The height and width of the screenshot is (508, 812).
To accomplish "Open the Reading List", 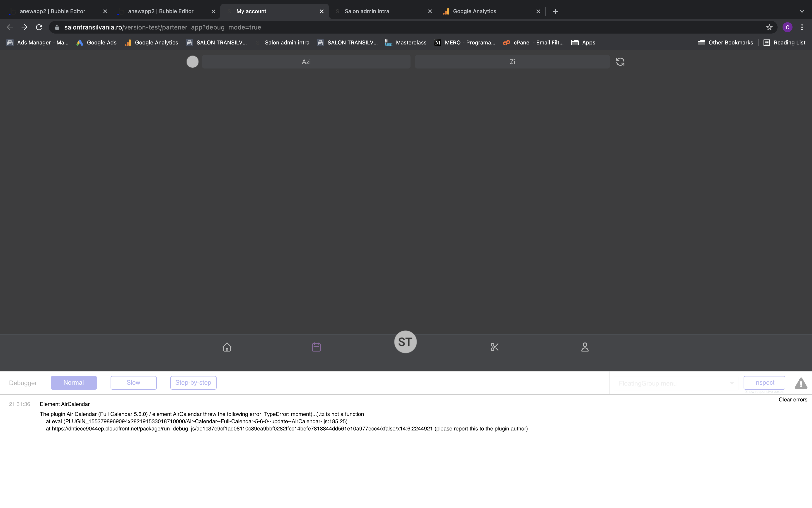I will point(785,43).
